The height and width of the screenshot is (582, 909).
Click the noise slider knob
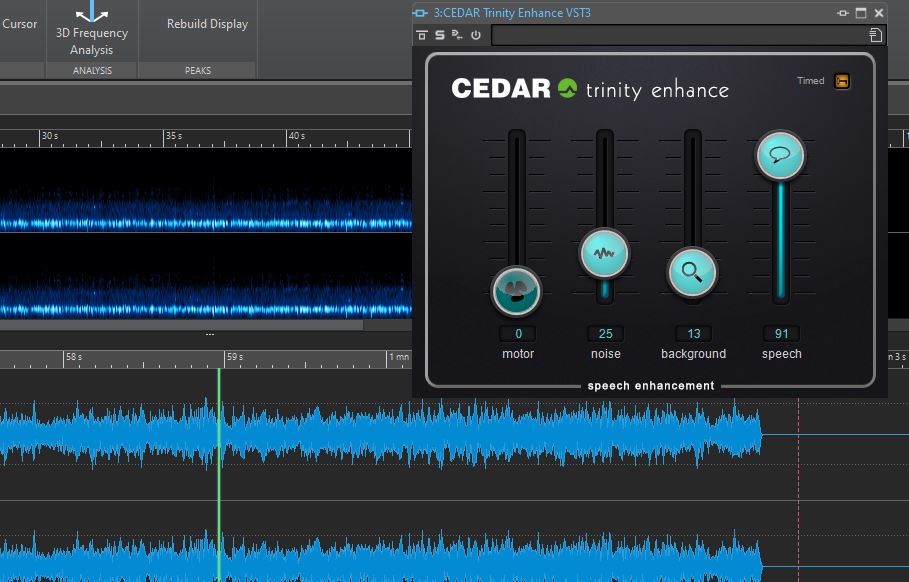pyautogui.click(x=604, y=253)
